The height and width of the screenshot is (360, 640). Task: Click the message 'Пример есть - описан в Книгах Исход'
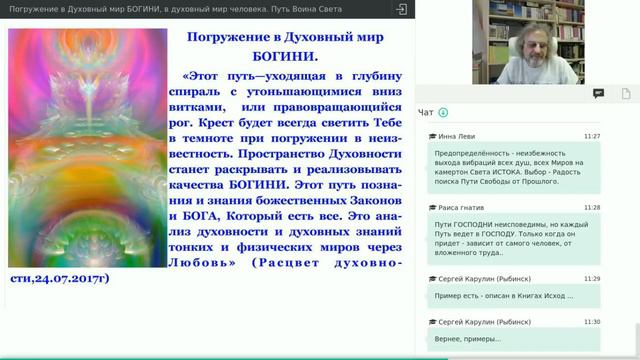click(514, 296)
